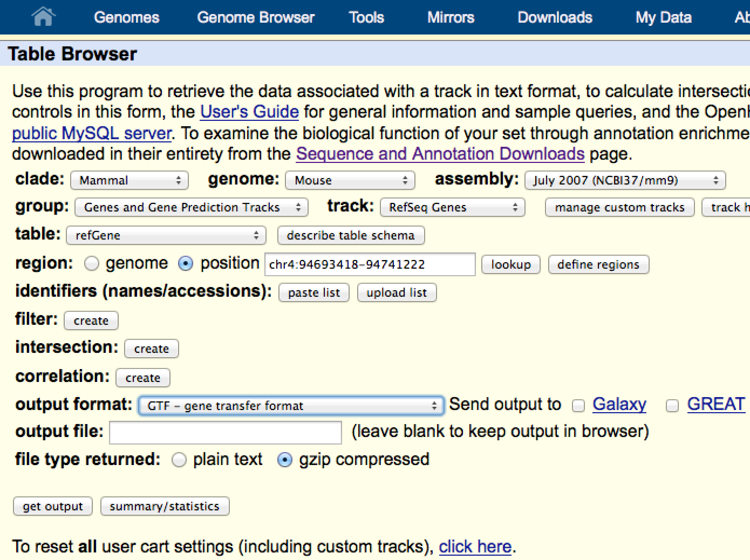Select the genome region radio button

tap(92, 263)
